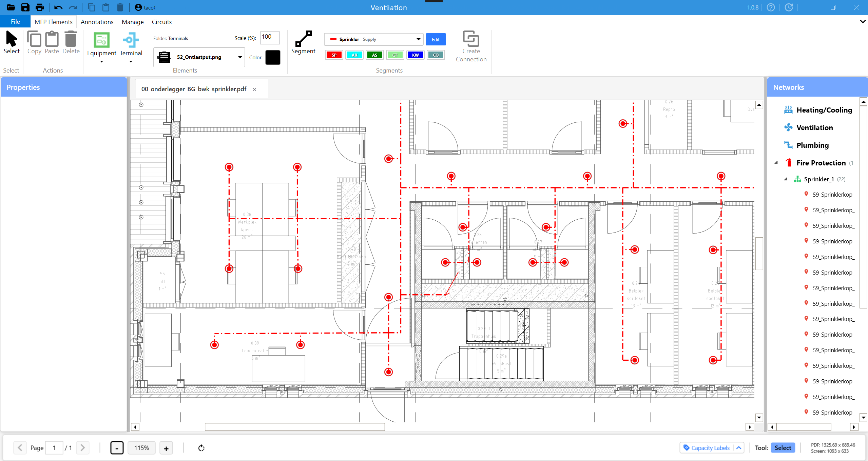Image resolution: width=868 pixels, height=461 pixels.
Task: Collapse the Fire Protection tree node
Action: click(776, 163)
